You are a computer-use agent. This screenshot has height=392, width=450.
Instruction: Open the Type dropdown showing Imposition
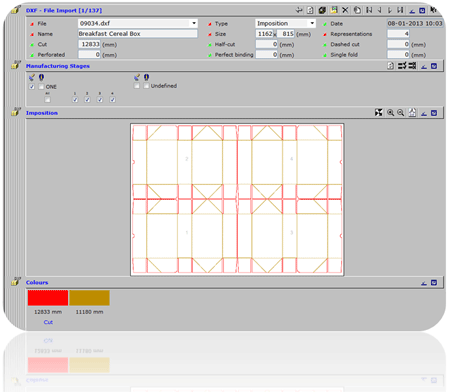[x=312, y=23]
